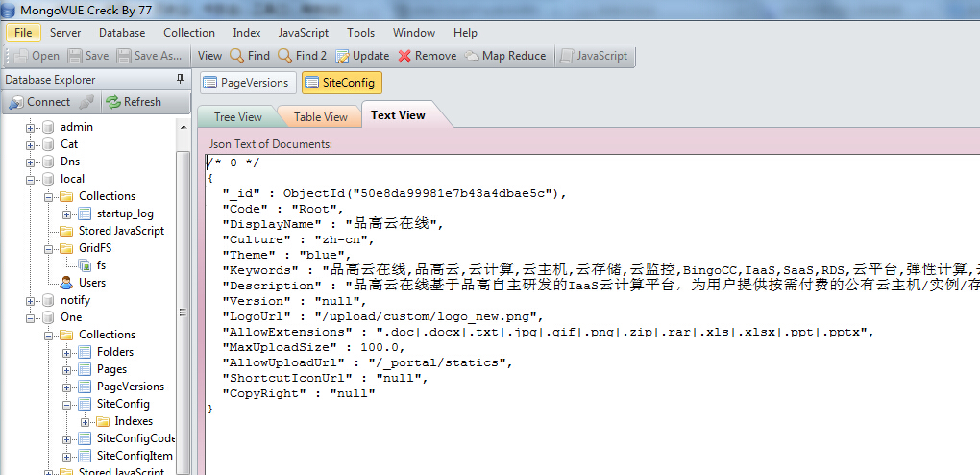980x475 pixels.
Task: Click the Update toolbar button
Action: click(362, 56)
